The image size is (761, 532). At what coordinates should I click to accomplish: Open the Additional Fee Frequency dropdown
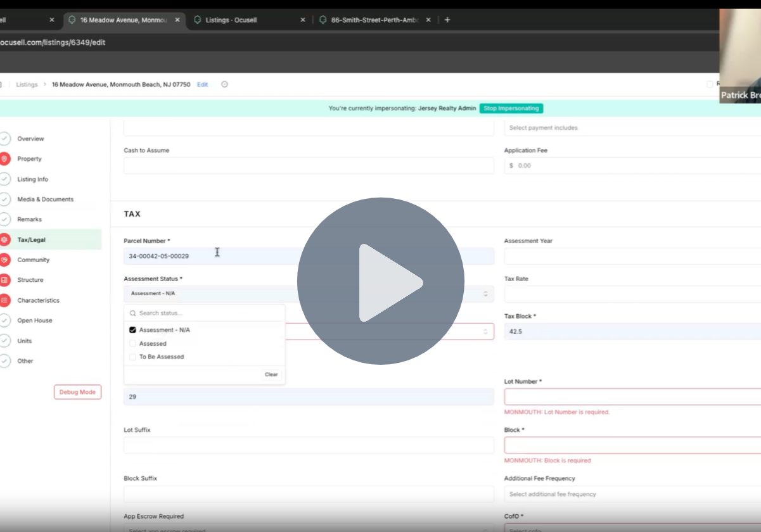[632, 494]
